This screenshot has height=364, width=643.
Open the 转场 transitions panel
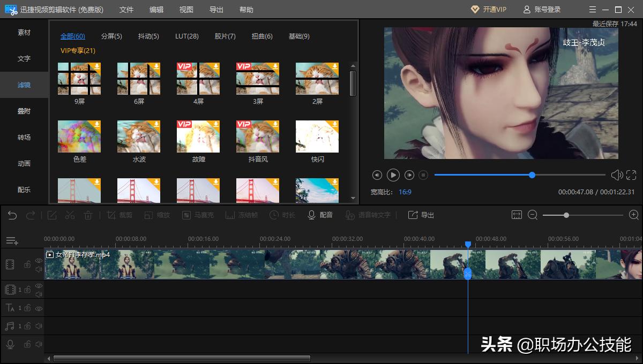pyautogui.click(x=24, y=138)
